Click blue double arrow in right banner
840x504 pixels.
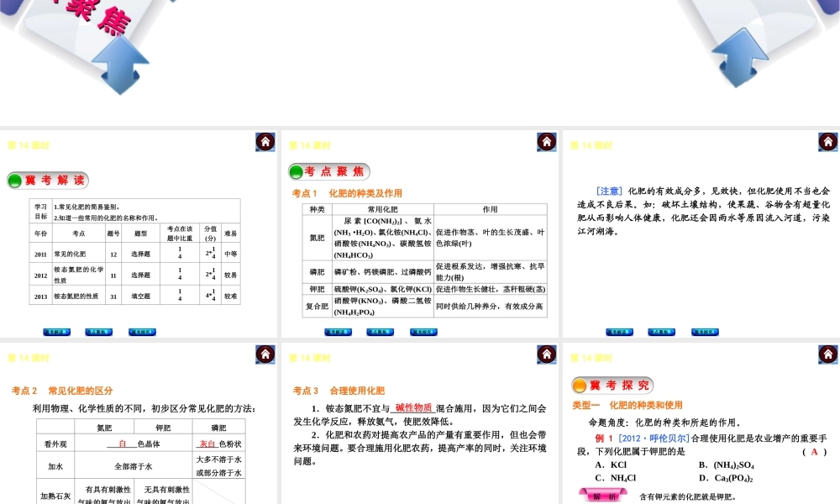(740, 58)
